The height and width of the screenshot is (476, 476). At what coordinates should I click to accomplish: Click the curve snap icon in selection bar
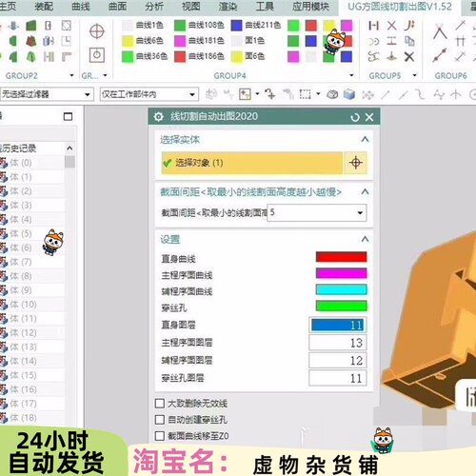point(421,94)
